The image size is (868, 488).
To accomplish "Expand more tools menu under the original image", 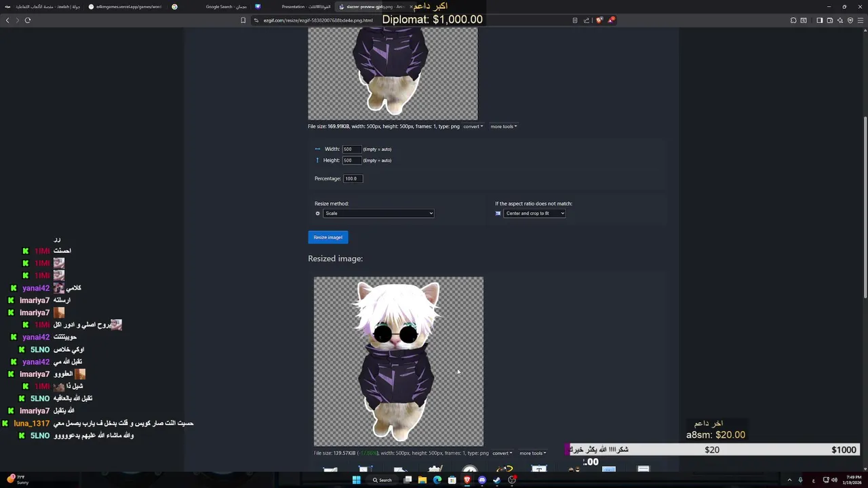I will [503, 127].
